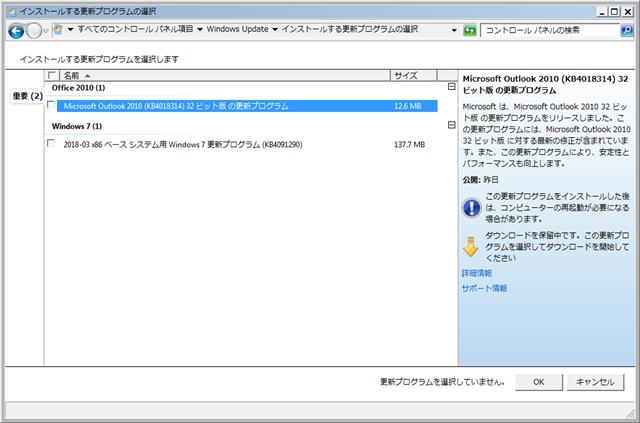Minimize the update selection window

602,11
